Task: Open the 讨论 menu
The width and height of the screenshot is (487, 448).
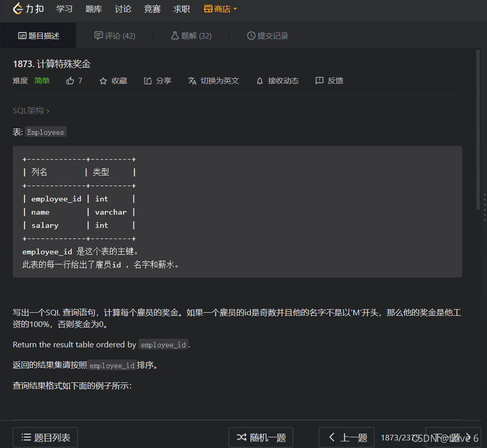Action: click(123, 9)
